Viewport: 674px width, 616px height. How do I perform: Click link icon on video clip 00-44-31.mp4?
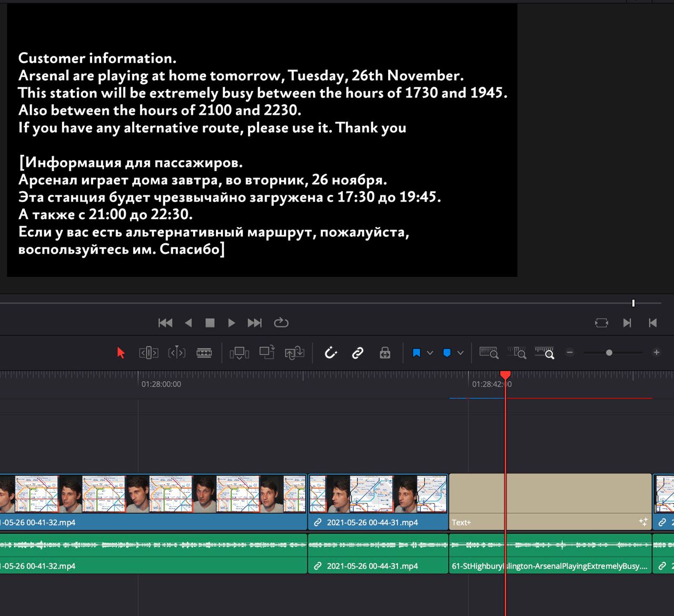[318, 522]
